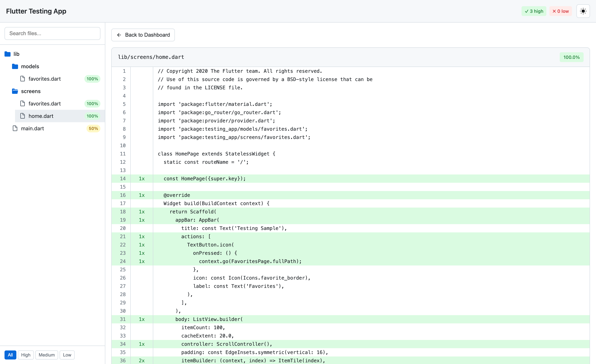This screenshot has width=596, height=364.
Task: Select the Low coverage filter
Action: coord(67,355)
